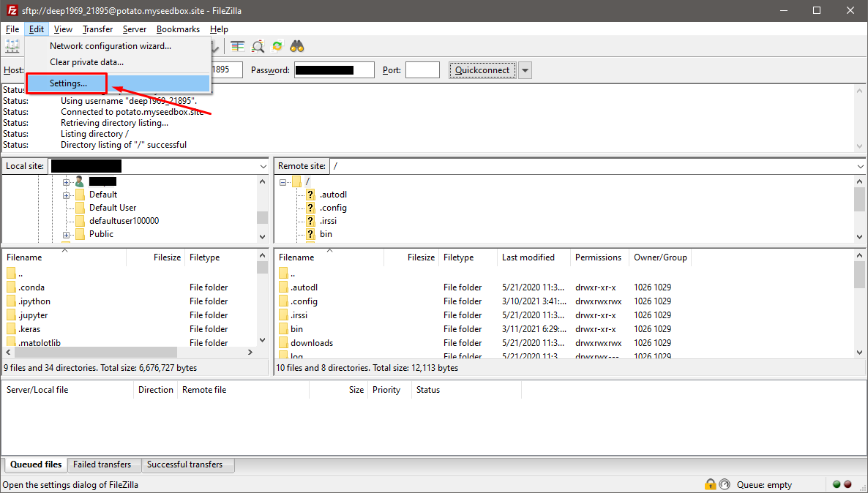Open filename filters via the magnifier icon
This screenshot has height=493, width=868.
[x=258, y=46]
